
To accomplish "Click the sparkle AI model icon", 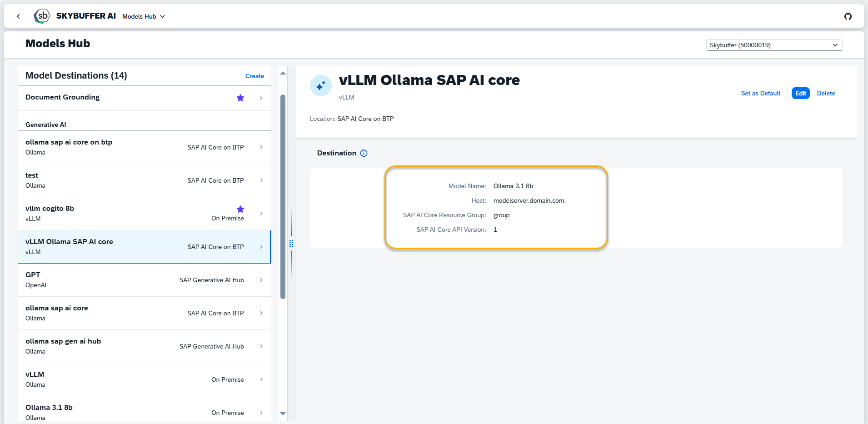I will pyautogui.click(x=321, y=85).
